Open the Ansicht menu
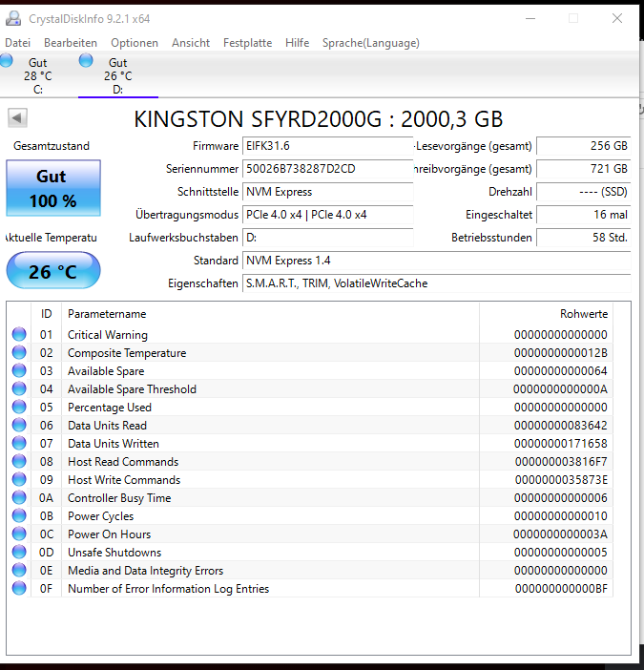 pyautogui.click(x=191, y=43)
